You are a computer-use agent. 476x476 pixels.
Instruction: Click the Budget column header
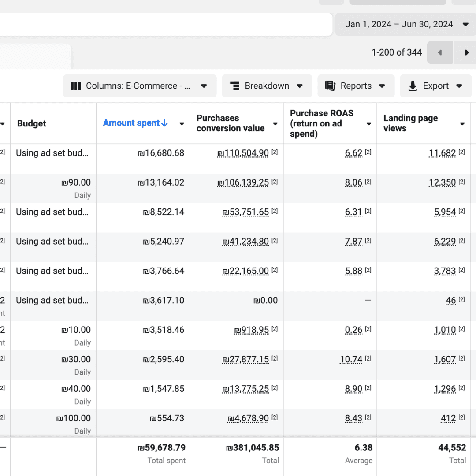point(32,123)
